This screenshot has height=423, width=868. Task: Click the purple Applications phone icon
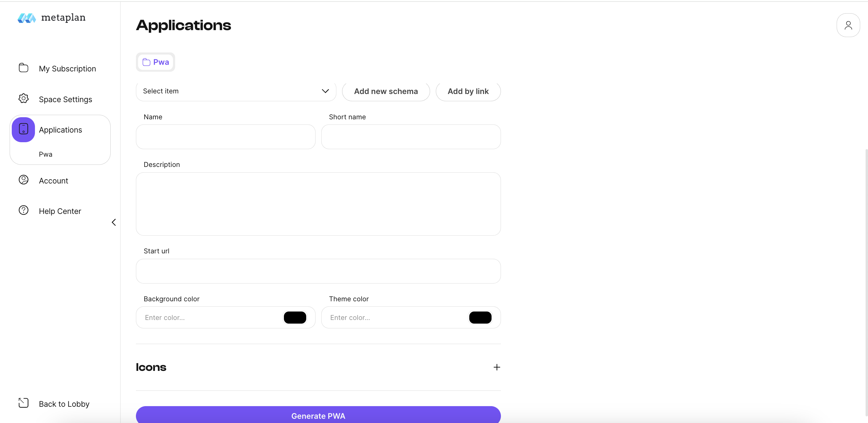(x=23, y=130)
